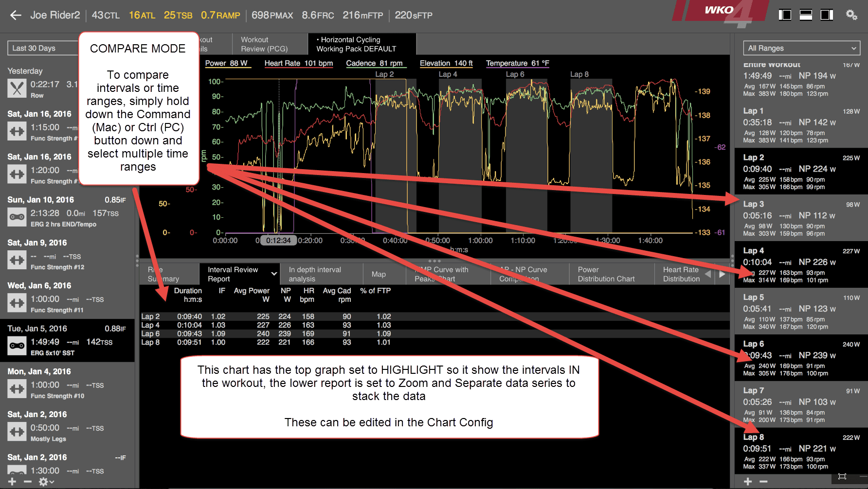
Task: Toggle the left panel layout icon
Action: point(785,15)
